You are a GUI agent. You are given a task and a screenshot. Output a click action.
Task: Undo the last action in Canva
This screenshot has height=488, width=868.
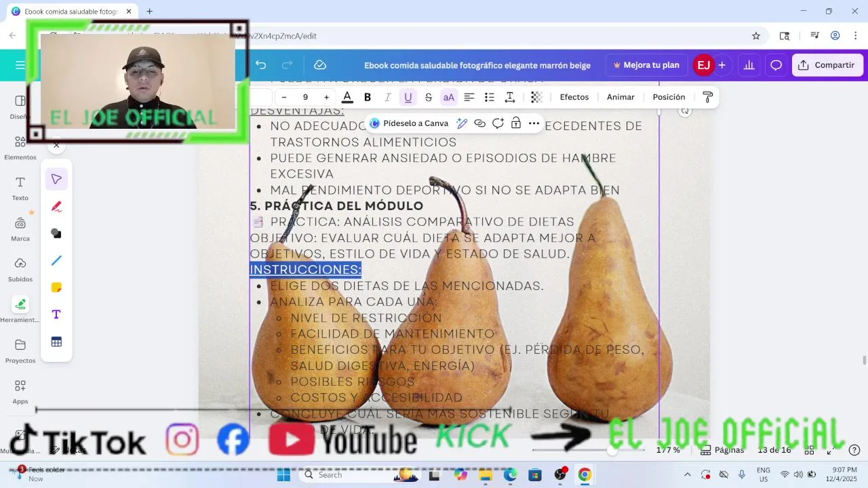pyautogui.click(x=261, y=65)
